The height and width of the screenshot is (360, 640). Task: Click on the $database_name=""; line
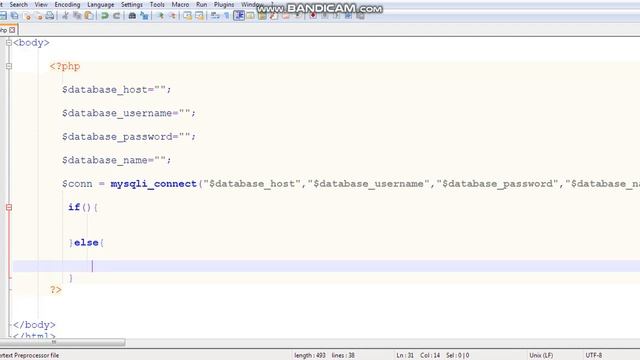point(116,160)
